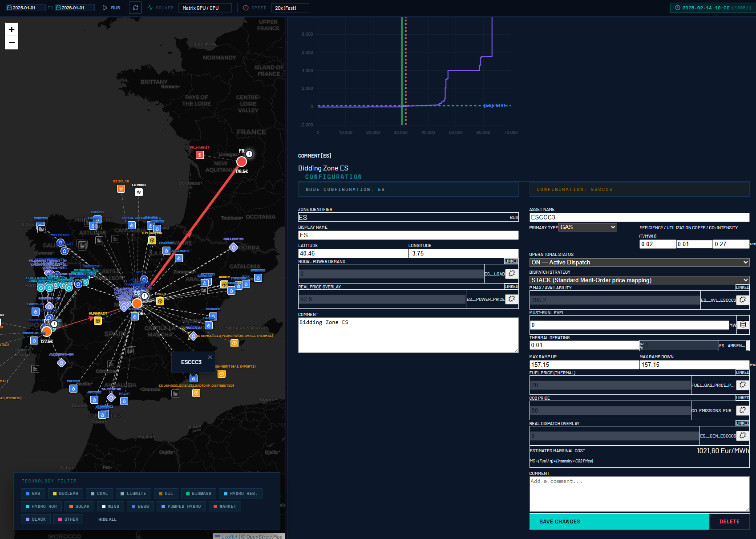756x539 pixels.
Task: Close the ESCCC3 map popup
Action: [x=210, y=357]
